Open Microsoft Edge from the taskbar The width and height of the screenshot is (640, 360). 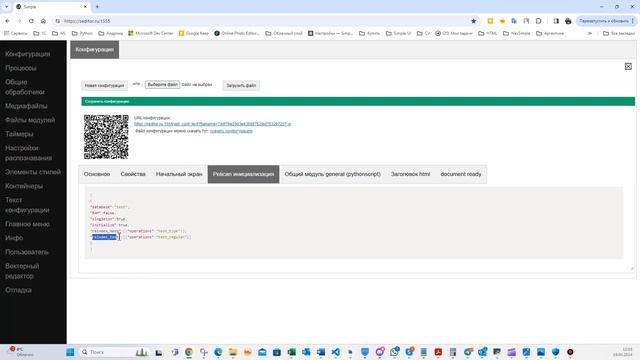[218, 352]
